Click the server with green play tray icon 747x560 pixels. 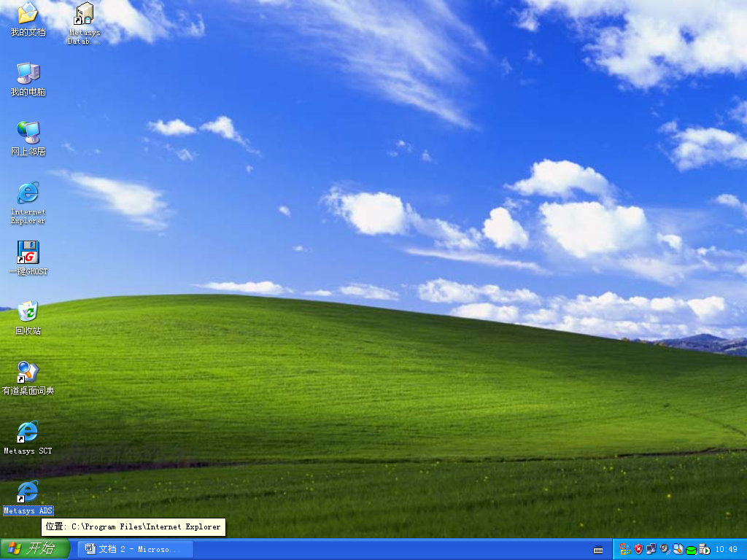(x=704, y=549)
